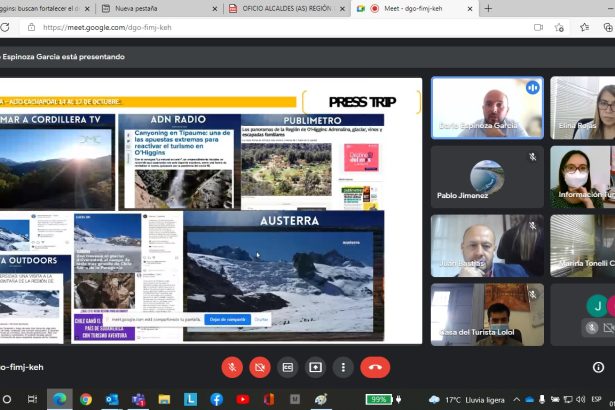Image resolution: width=615 pixels, height=410 pixels.
Task: Open YouTube shortcut on taskbar
Action: pyautogui.click(x=242, y=399)
